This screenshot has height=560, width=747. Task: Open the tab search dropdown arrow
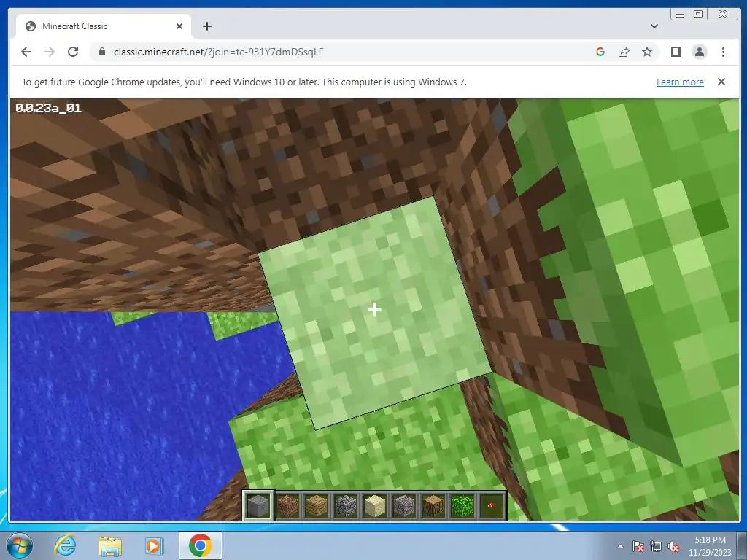[654, 26]
